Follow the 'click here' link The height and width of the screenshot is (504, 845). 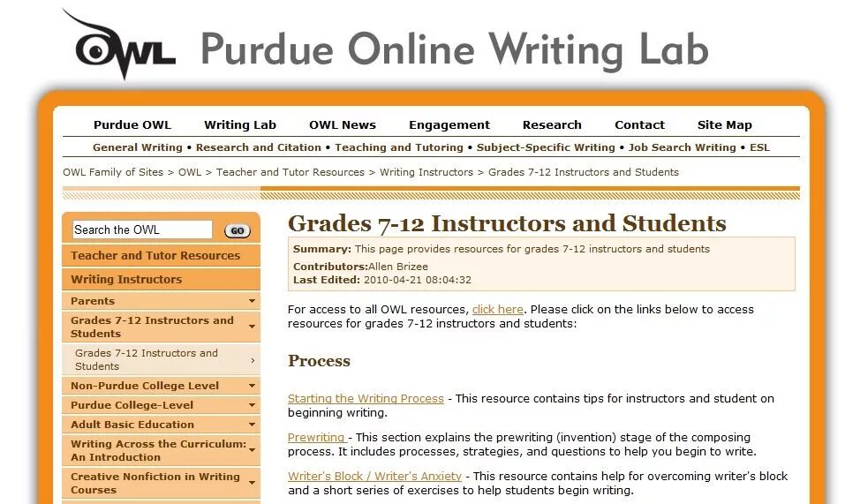pyautogui.click(x=497, y=310)
